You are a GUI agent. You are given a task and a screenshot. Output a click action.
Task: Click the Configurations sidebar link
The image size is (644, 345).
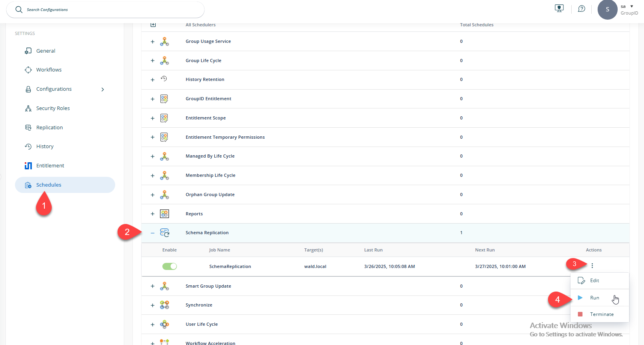coord(54,89)
